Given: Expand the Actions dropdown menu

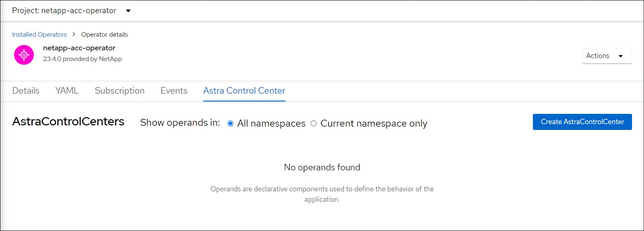Looking at the screenshot, I should pos(607,56).
